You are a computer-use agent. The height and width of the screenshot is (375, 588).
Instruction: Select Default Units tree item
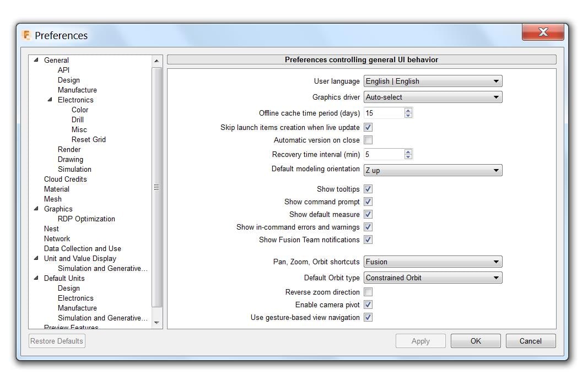[64, 278]
